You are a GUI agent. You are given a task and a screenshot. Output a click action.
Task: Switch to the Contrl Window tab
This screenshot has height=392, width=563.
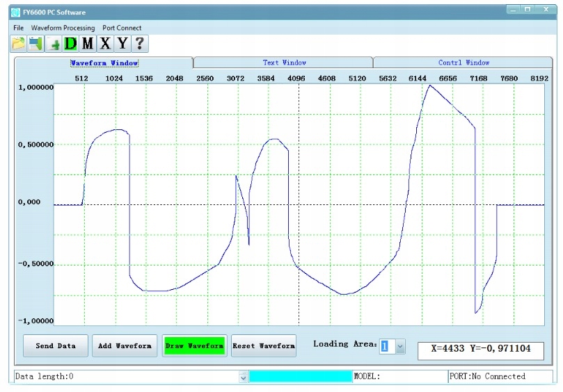(x=463, y=63)
